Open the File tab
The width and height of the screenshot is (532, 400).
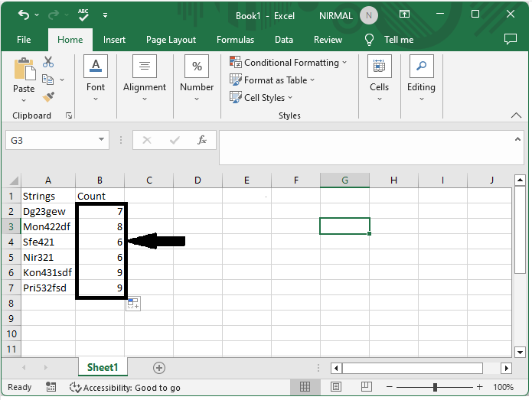click(x=24, y=40)
